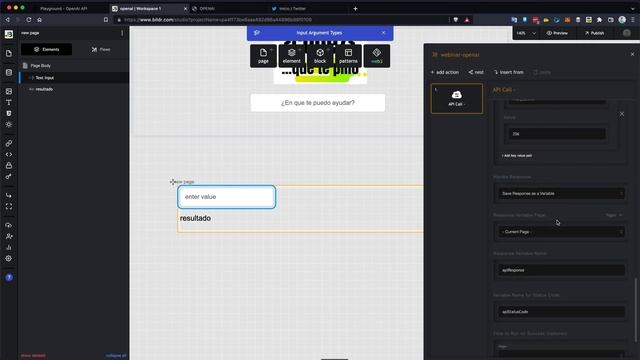Screen dimensions: 640x360
Task: Switch to the OPENAI browser tab
Action: [207, 8]
